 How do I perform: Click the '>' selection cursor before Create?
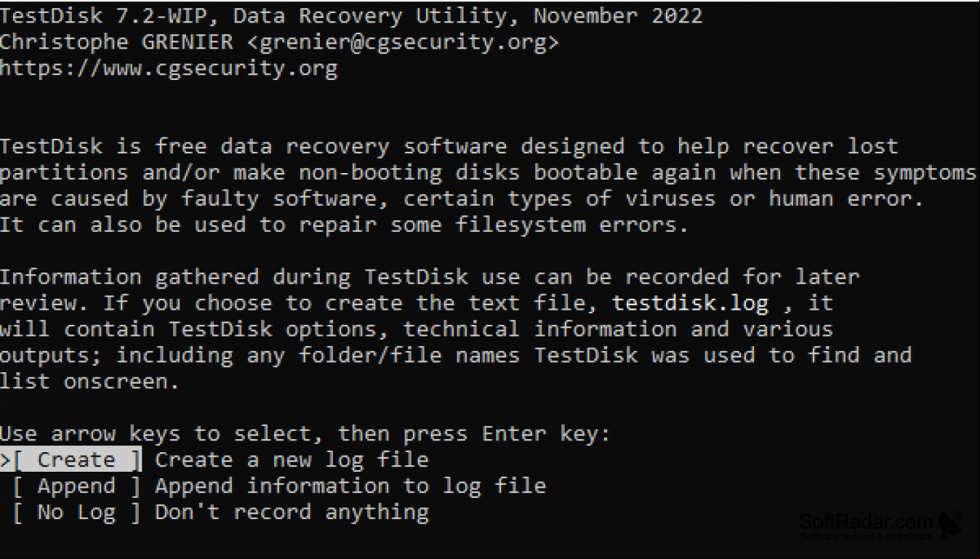6,460
